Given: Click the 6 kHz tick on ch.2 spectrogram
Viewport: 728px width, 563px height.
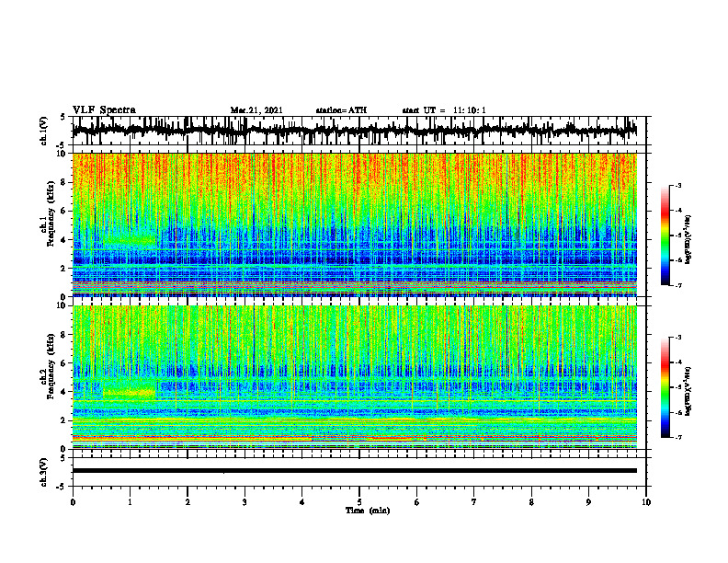Looking at the screenshot, I should tap(64, 363).
